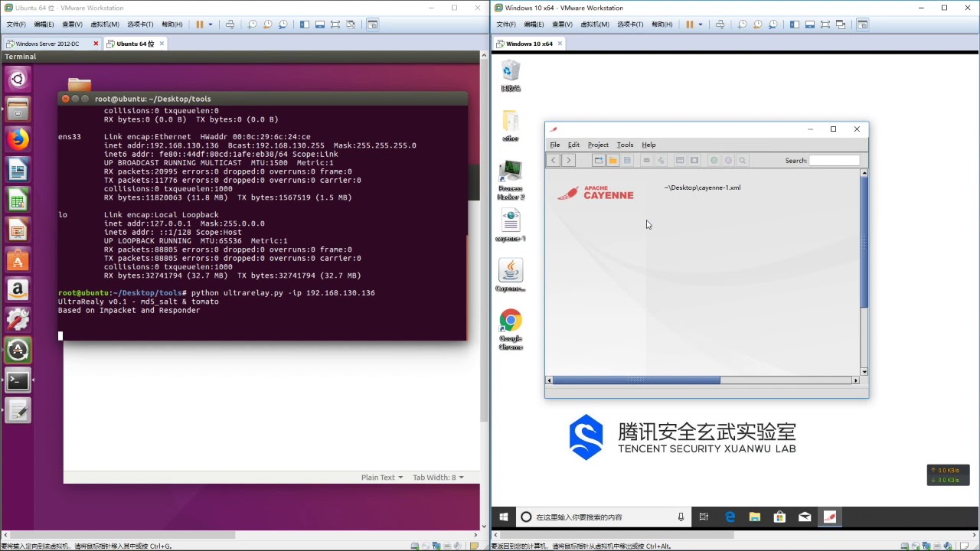The height and width of the screenshot is (551, 980).
Task: Click the vertical scrollbar in Cayenne window
Action: (864, 243)
